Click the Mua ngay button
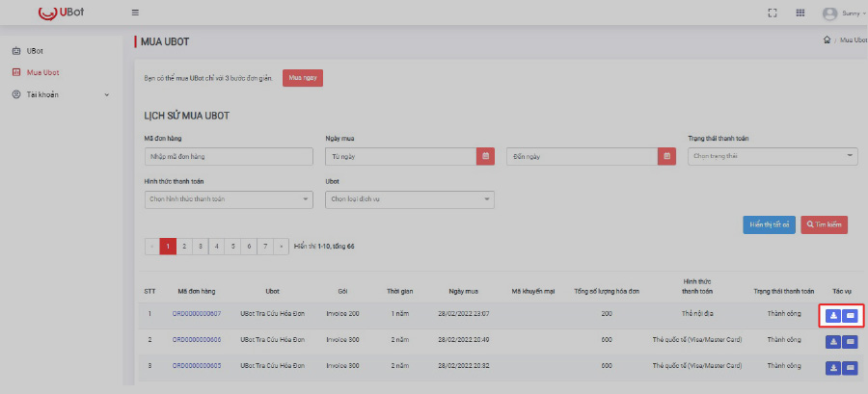Viewport: 868px width, 394px height. pos(303,78)
